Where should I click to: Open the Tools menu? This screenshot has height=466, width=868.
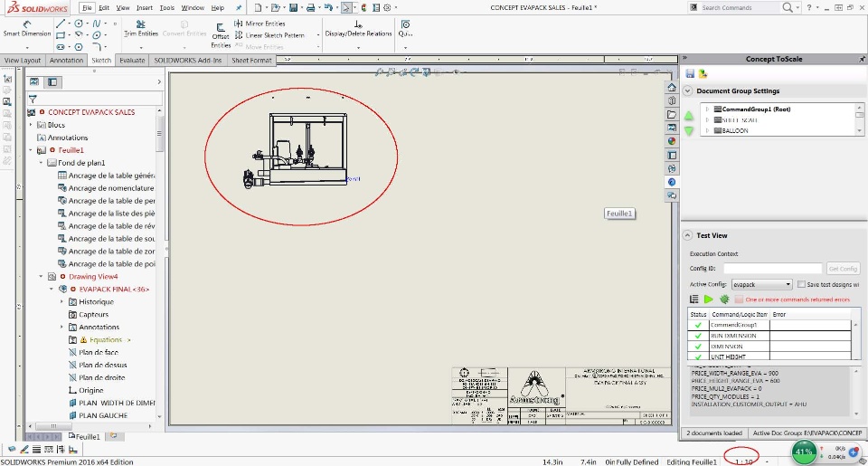166,8
